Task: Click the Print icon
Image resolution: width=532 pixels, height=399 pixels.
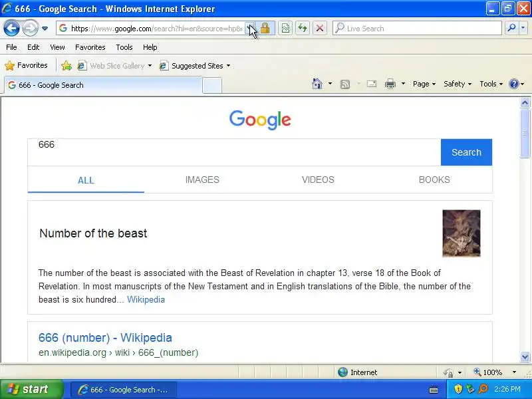Action: [x=390, y=84]
